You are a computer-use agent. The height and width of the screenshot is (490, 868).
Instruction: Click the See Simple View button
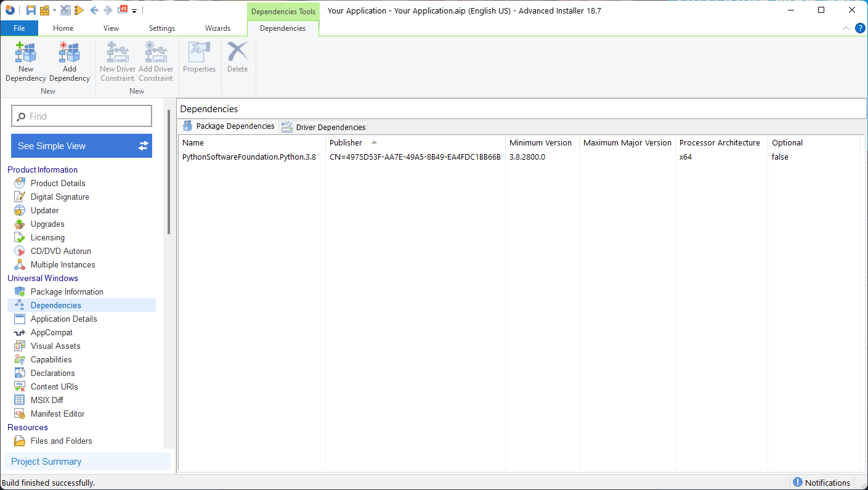(x=81, y=146)
